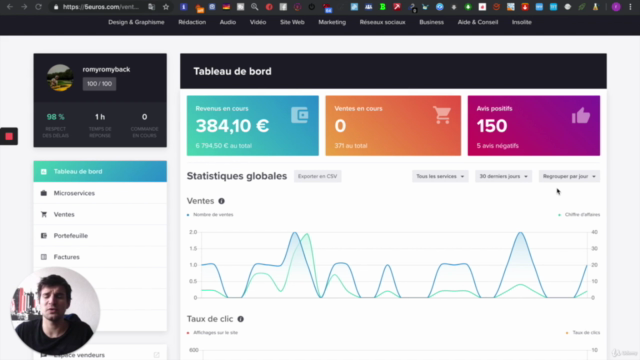The width and height of the screenshot is (640, 360).
Task: Click the dashboard icon beside Tableau de bord
Action: click(x=44, y=171)
